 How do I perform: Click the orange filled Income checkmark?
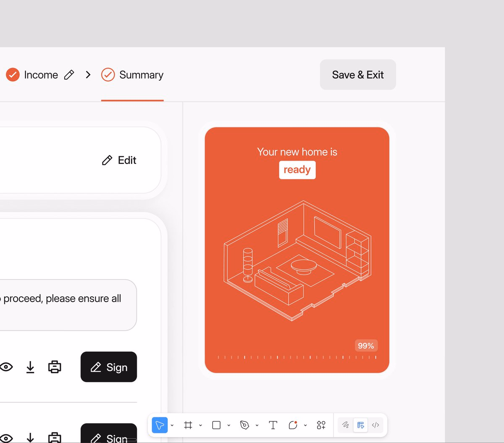[13, 75]
